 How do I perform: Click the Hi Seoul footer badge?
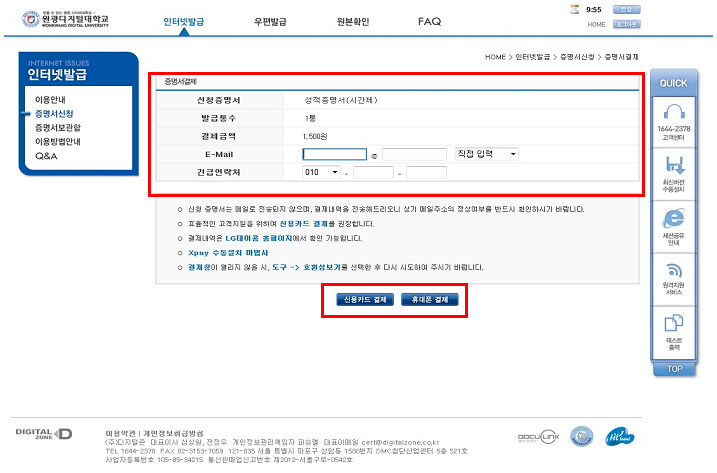tap(620, 437)
